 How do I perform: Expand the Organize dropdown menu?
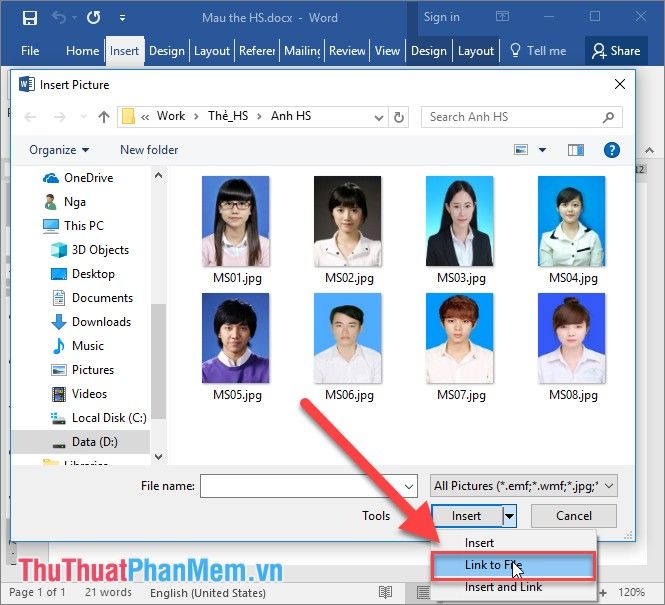coord(59,150)
